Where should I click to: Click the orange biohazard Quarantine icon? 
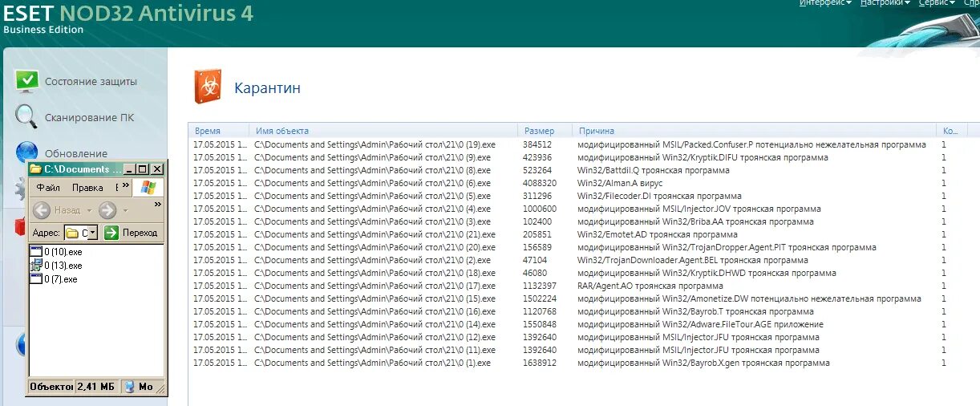click(x=207, y=87)
